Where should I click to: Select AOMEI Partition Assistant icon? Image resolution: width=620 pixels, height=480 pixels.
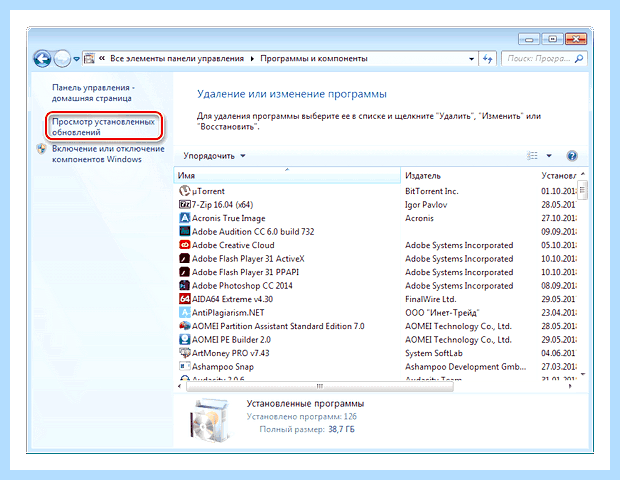pos(184,326)
